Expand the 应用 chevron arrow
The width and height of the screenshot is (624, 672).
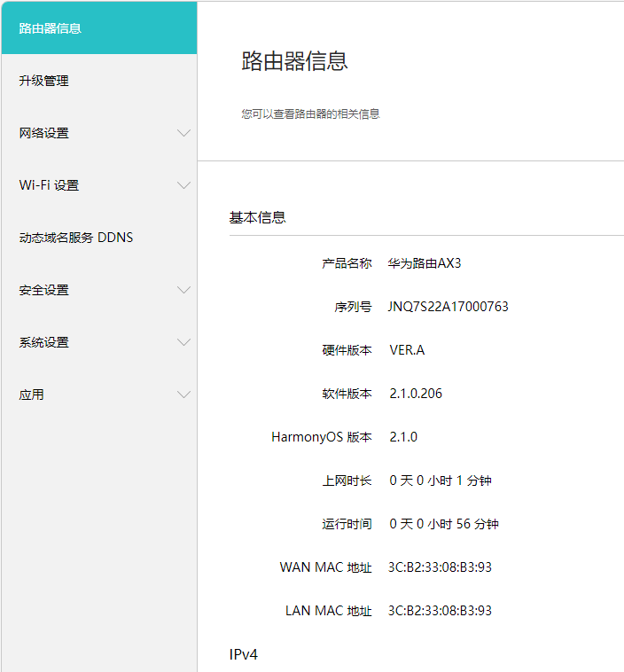coord(183,395)
